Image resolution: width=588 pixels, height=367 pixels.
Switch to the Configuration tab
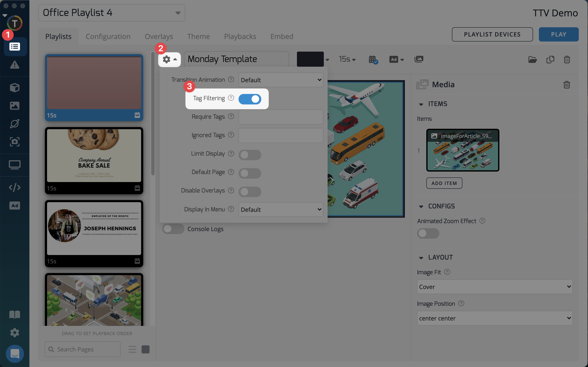point(108,36)
